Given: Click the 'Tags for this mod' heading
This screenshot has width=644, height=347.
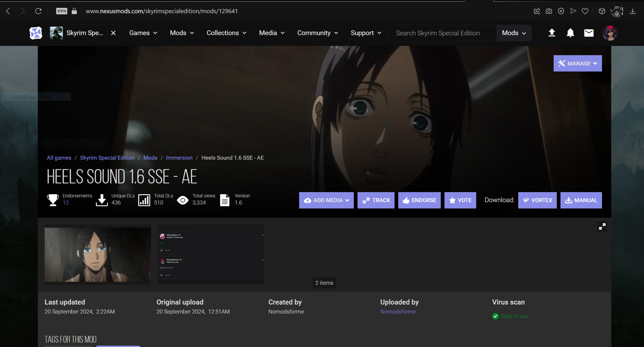Looking at the screenshot, I should click(70, 339).
